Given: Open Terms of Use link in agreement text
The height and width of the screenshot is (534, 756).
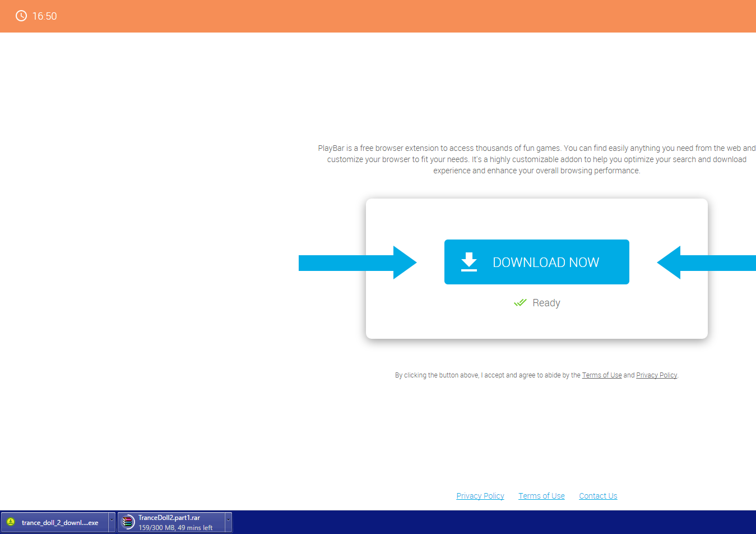Looking at the screenshot, I should coord(601,375).
